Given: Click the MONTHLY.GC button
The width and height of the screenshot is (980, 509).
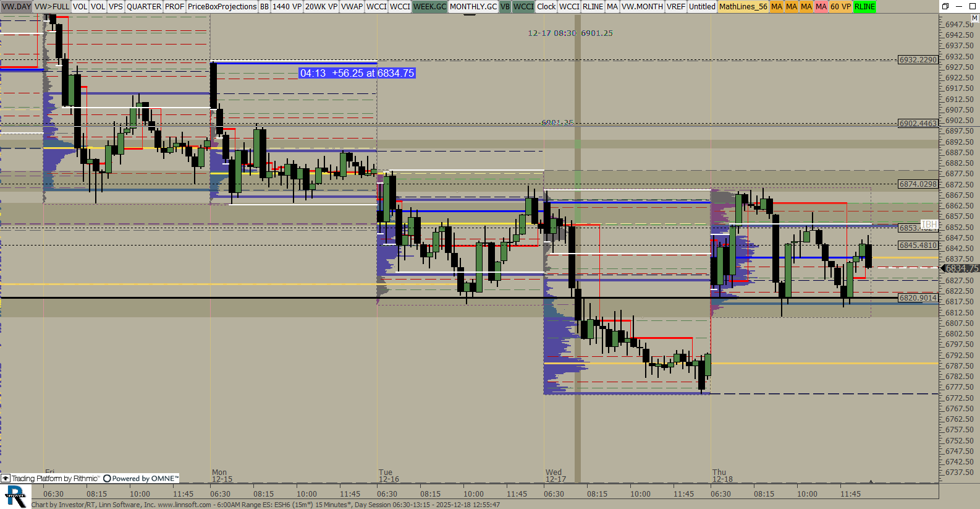Looking at the screenshot, I should coord(473,7).
